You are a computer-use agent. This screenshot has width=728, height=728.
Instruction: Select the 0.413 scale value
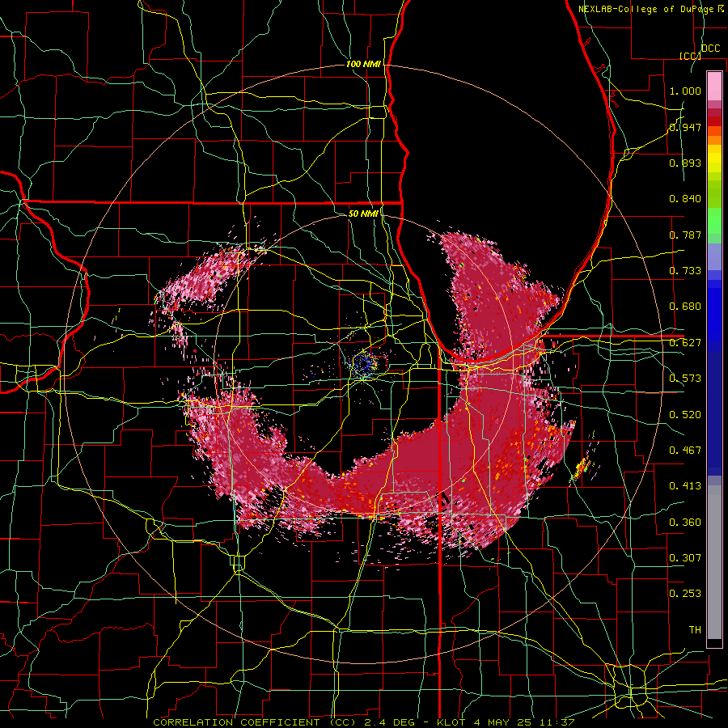click(x=685, y=486)
